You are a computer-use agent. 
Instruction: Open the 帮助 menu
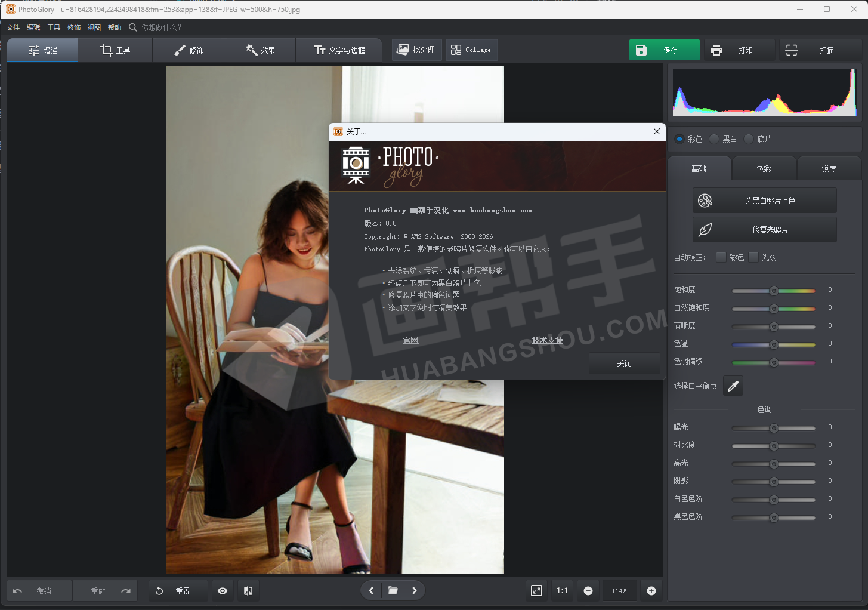[x=115, y=27]
